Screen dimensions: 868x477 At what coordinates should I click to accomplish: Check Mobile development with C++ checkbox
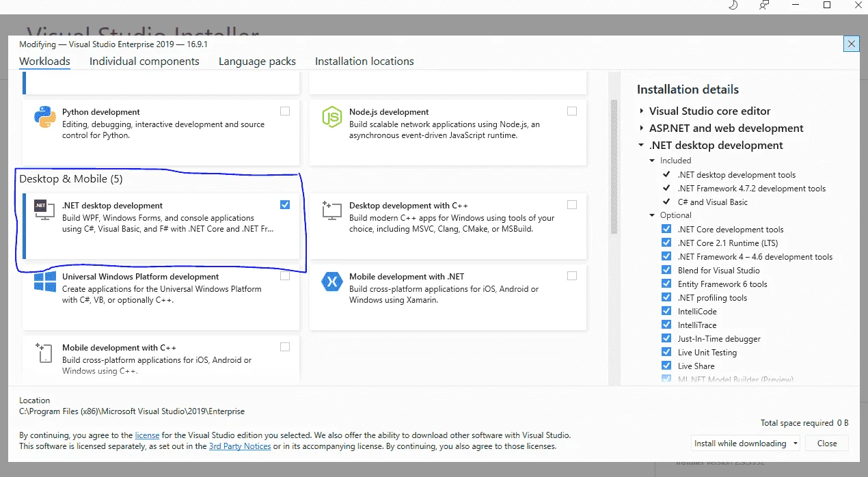point(285,346)
